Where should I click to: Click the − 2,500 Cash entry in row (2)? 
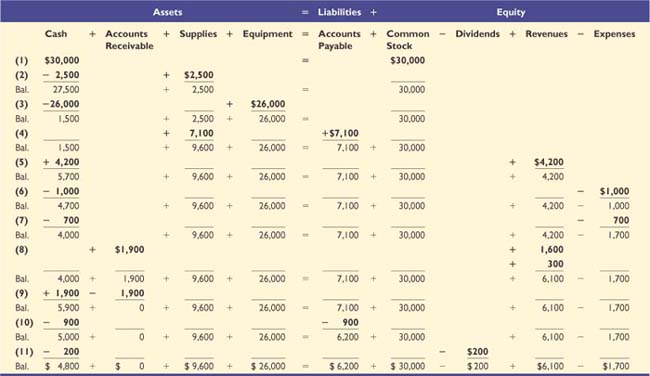pos(61,75)
